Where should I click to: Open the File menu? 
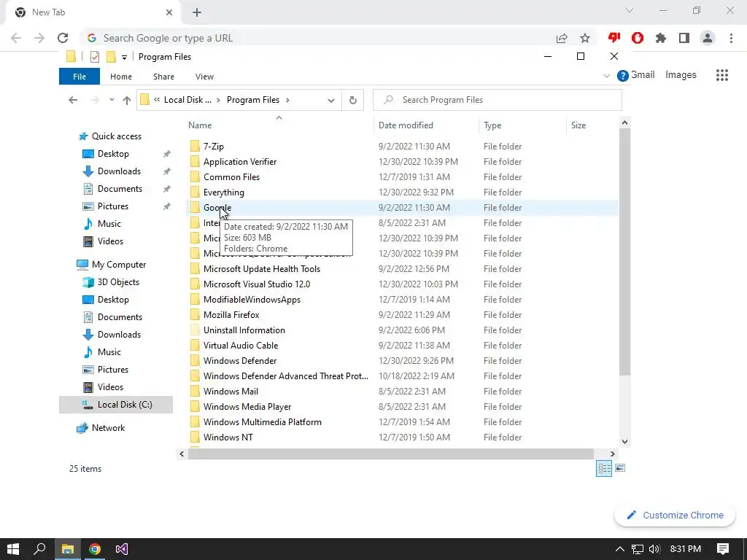tap(80, 77)
